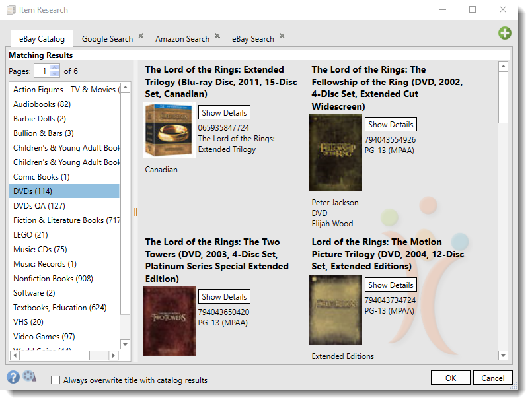Click The Two Towers title heading
The image size is (532, 404).
click(x=217, y=260)
